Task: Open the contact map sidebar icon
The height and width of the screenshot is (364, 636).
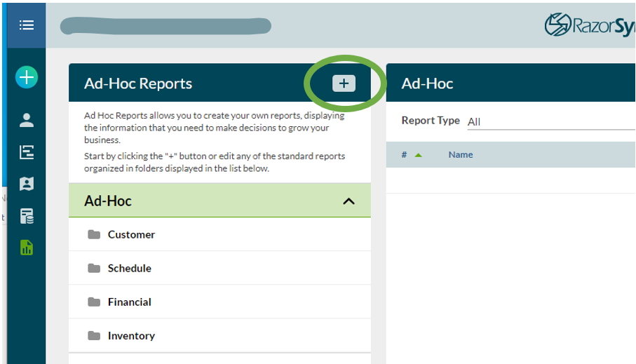Action: [x=27, y=184]
